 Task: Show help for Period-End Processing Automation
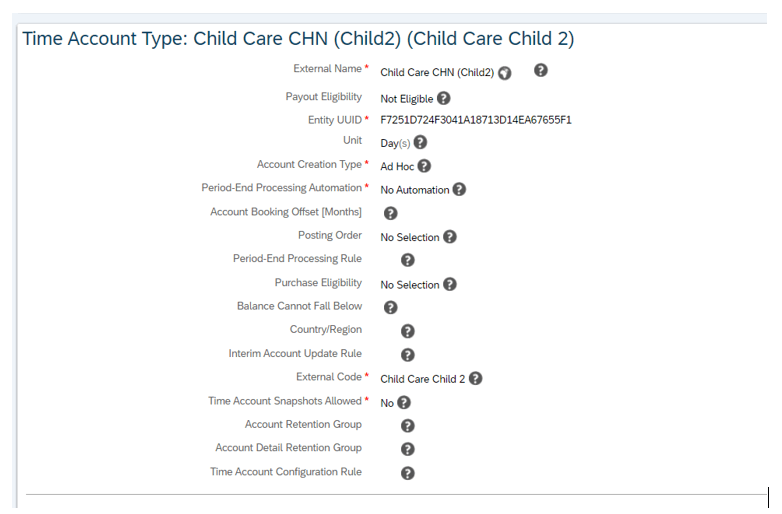coord(459,189)
